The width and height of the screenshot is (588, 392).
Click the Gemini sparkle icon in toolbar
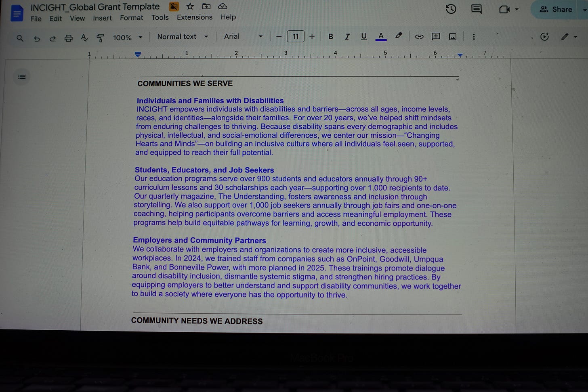tap(544, 37)
